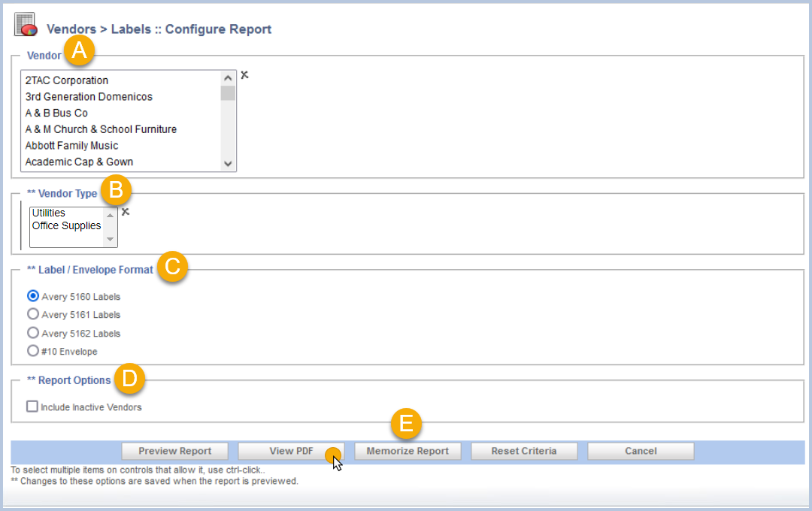Click Reset Criteria button
This screenshot has height=511, width=812.
click(524, 451)
